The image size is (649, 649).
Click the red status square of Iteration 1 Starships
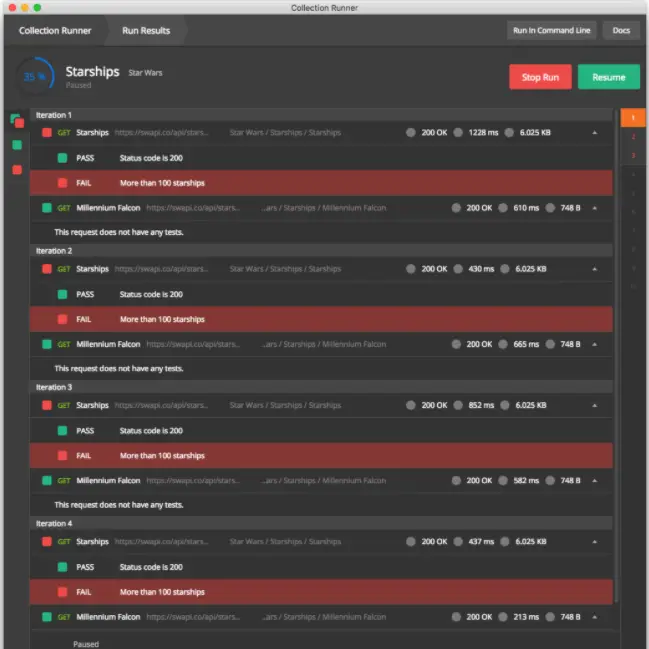click(x=46, y=132)
